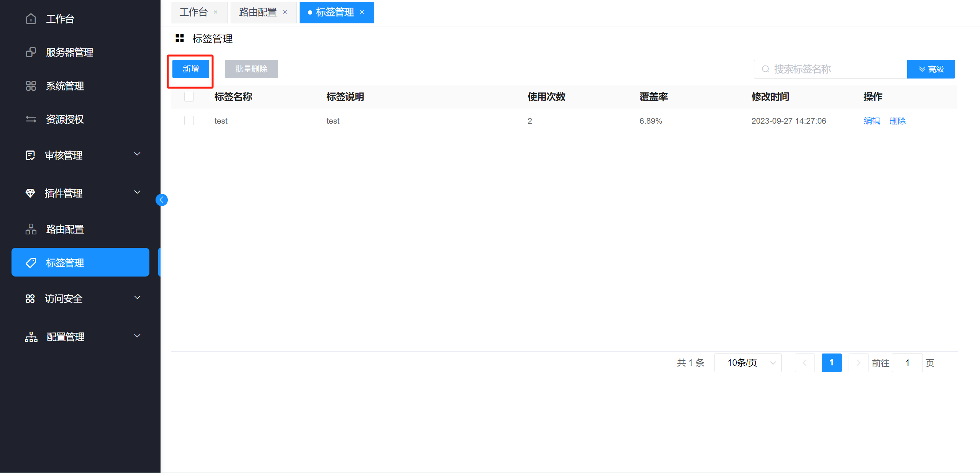Expand the 配置管理 submenu chevron
The width and height of the screenshot is (980, 473).
137,336
